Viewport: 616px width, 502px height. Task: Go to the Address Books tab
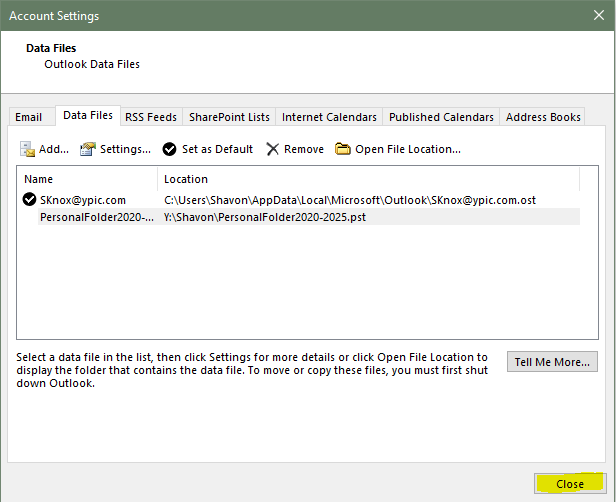tap(543, 117)
